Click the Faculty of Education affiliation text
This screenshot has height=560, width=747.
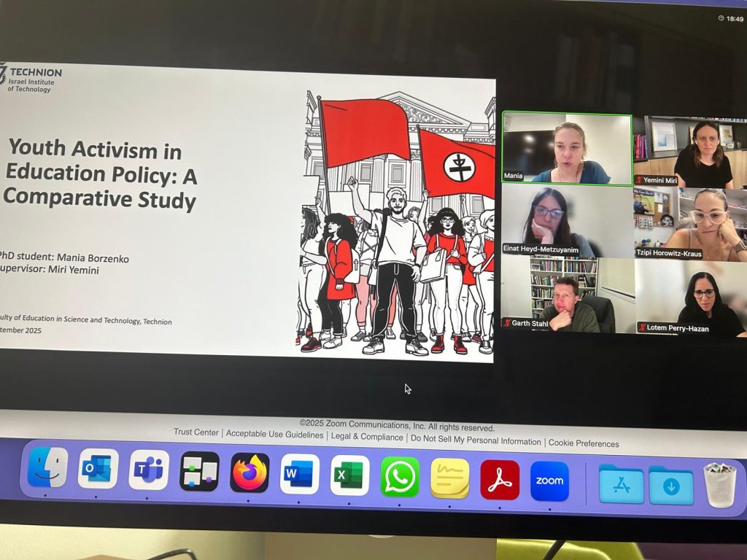(86, 319)
